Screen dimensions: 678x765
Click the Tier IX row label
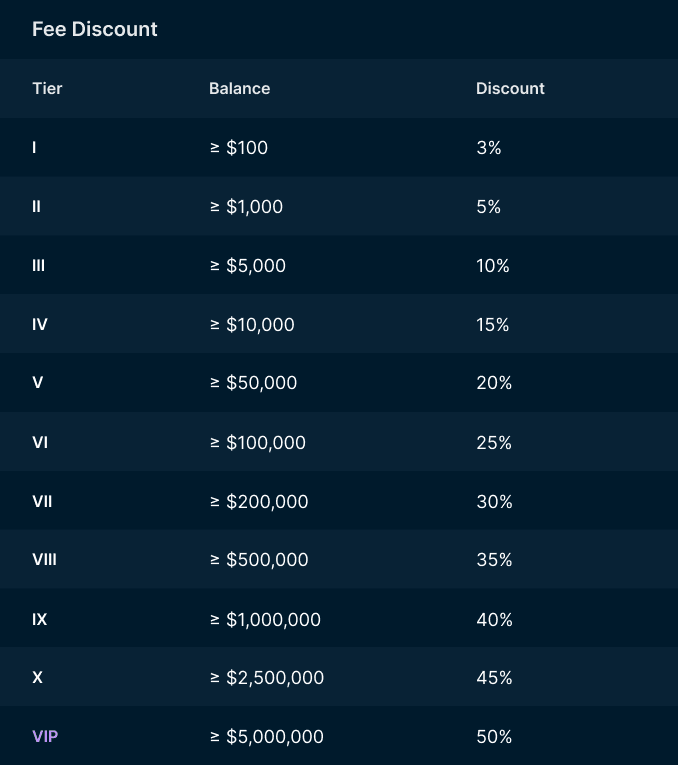click(39, 619)
